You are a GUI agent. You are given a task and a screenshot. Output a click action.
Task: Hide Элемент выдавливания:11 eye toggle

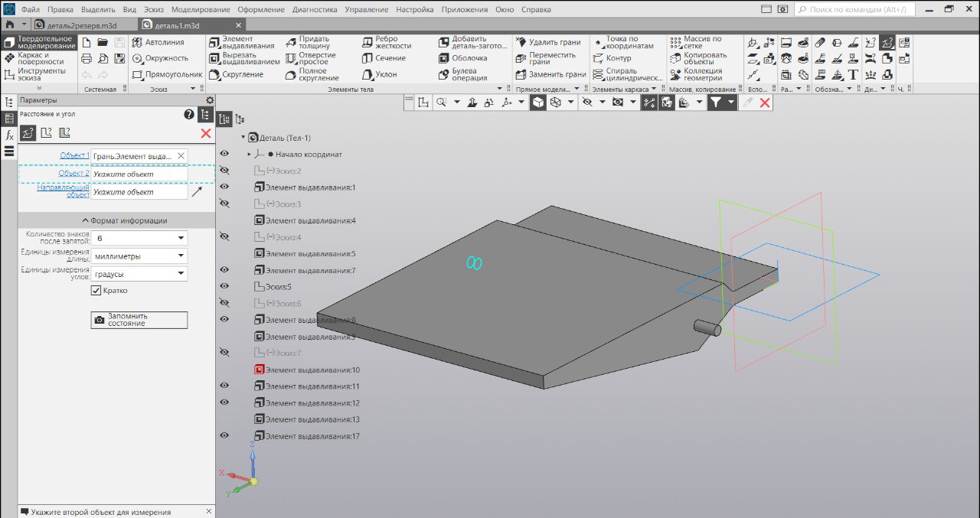tap(224, 386)
